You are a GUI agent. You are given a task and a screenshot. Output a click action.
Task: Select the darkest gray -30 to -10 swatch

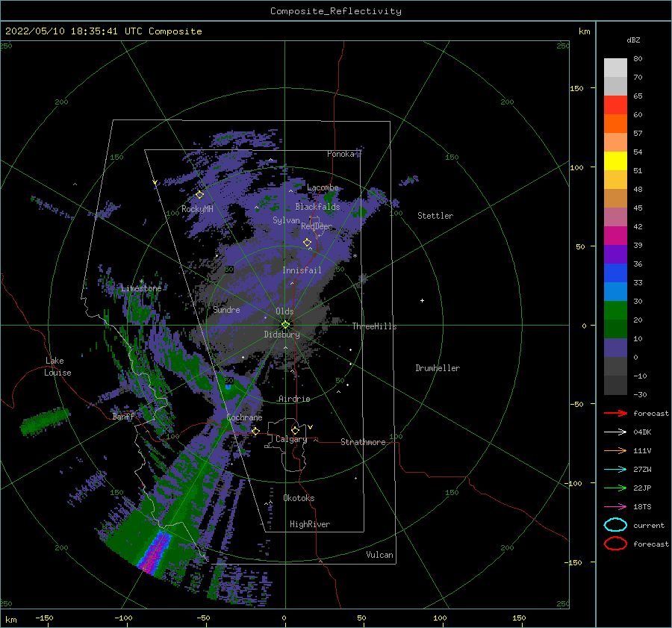click(x=615, y=385)
